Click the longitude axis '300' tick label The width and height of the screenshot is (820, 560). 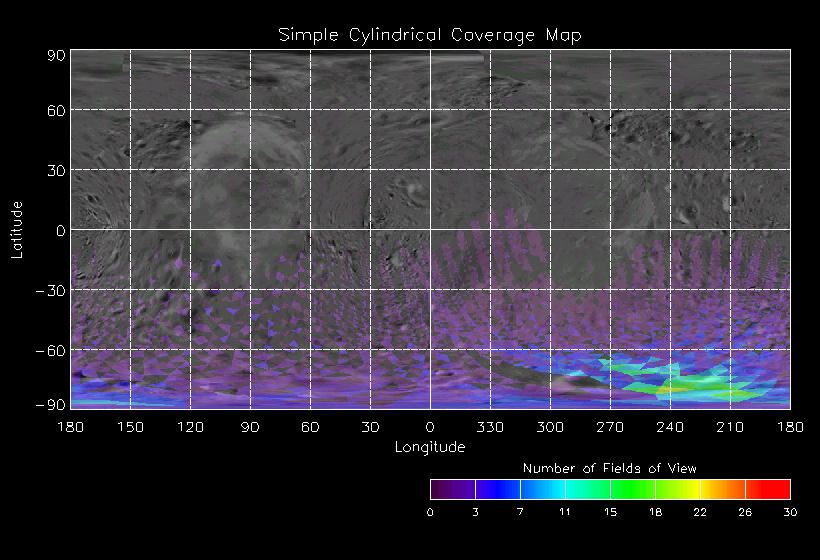pos(550,427)
